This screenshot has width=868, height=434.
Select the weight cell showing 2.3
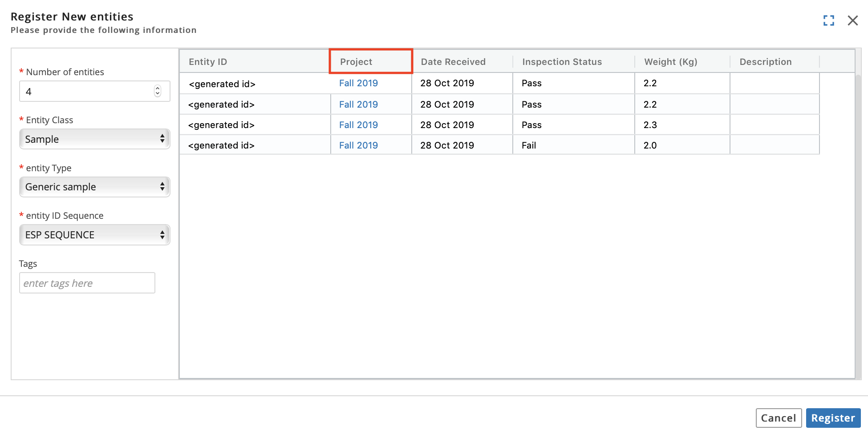point(682,125)
